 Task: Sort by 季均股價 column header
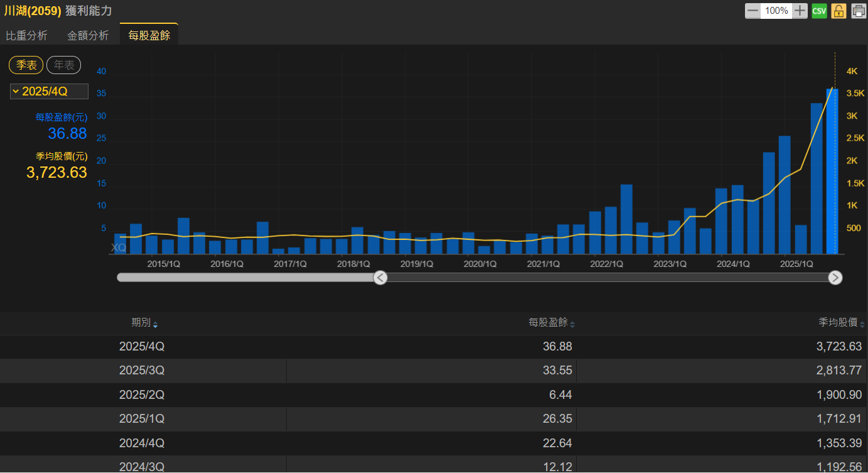click(x=838, y=322)
